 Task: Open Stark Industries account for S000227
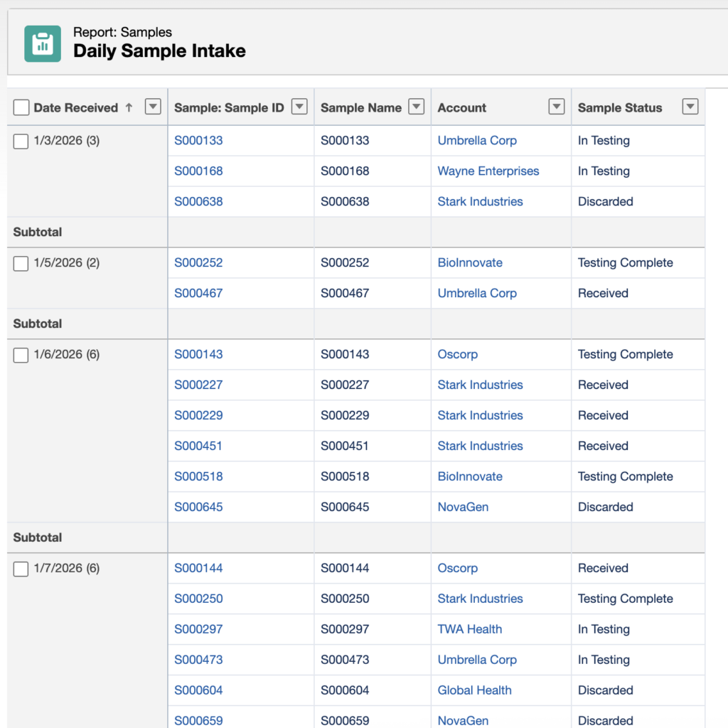(480, 385)
